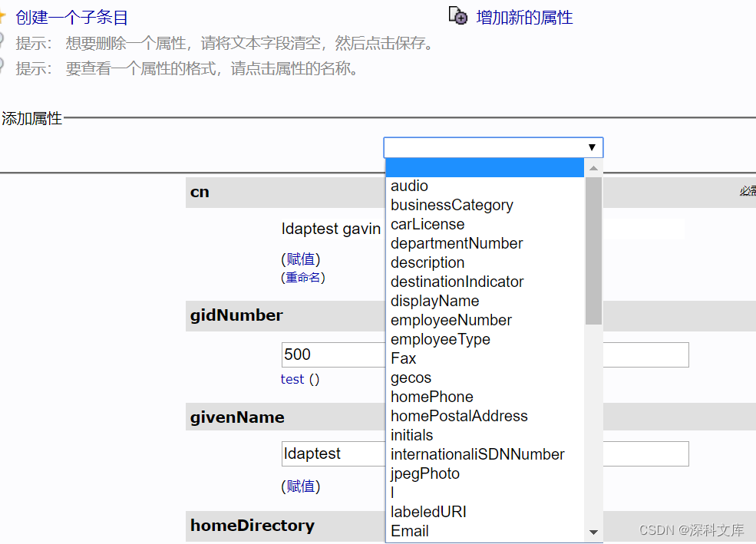Click the dropdown list scroll-down arrow
The height and width of the screenshot is (544, 756).
pos(593,532)
